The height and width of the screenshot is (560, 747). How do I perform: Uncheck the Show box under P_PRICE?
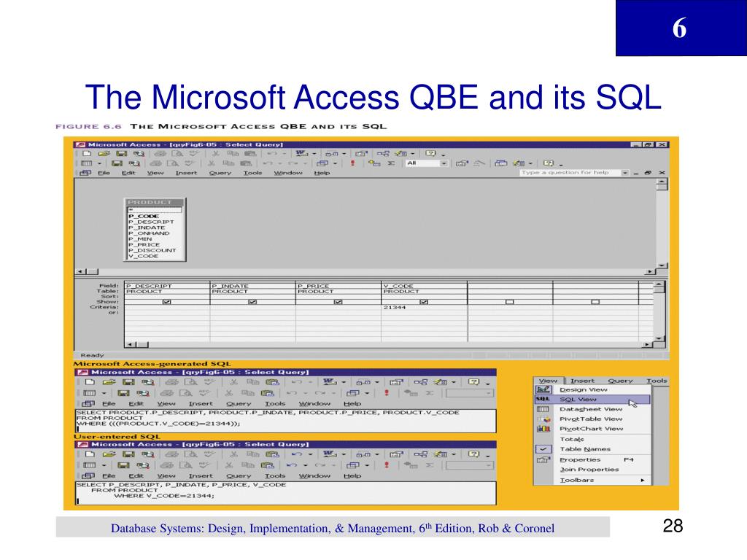[338, 302]
